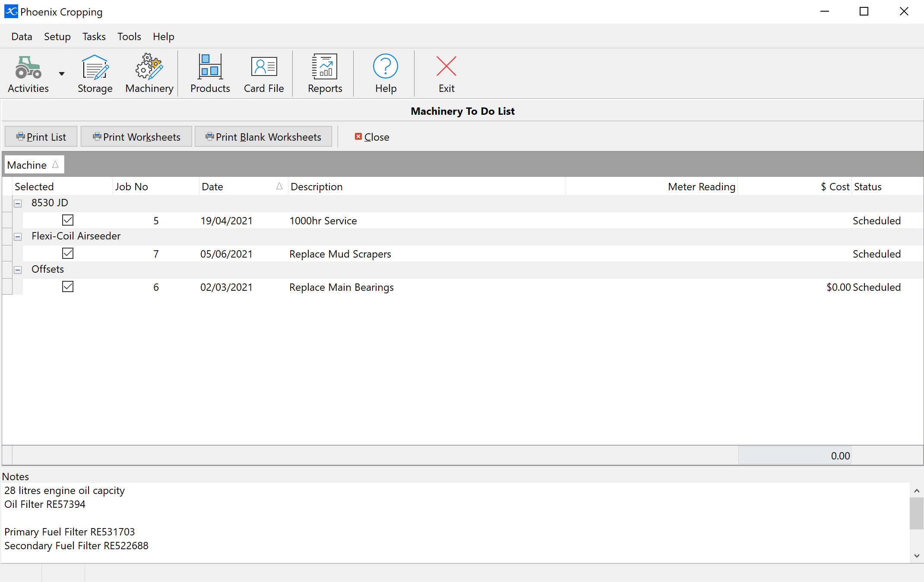Click the Primary Fuel Filter RE531703 line
Image resolution: width=924 pixels, height=582 pixels.
(x=70, y=532)
